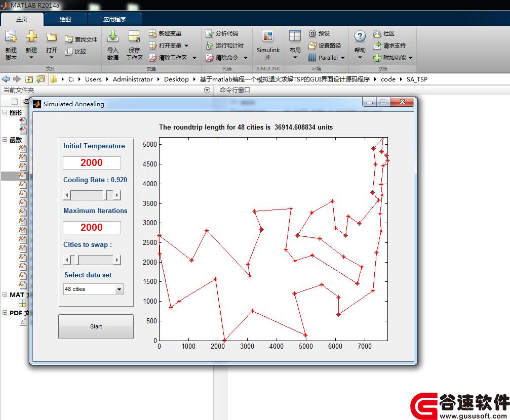The width and height of the screenshot is (510, 420).
Task: Click Request Support (请求支持) icon
Action: click(377, 46)
